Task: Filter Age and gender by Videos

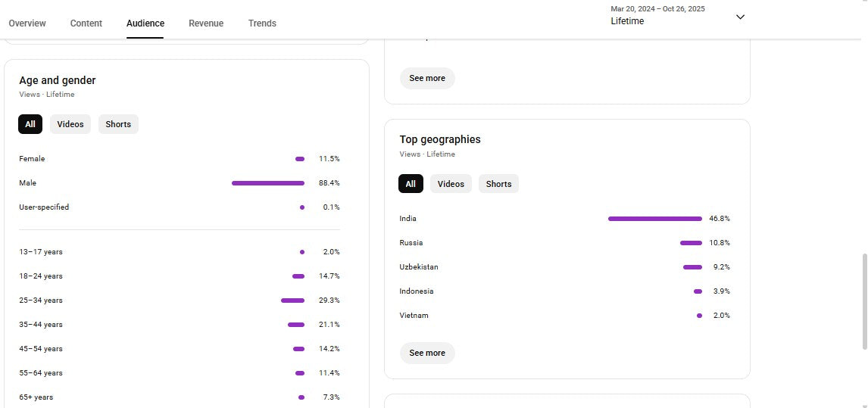Action: coord(70,124)
